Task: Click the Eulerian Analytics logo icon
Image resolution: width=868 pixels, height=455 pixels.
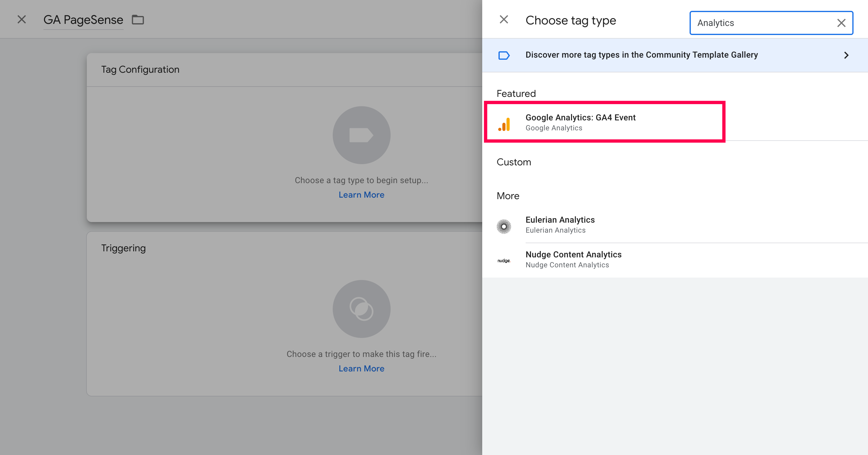Action: click(504, 226)
